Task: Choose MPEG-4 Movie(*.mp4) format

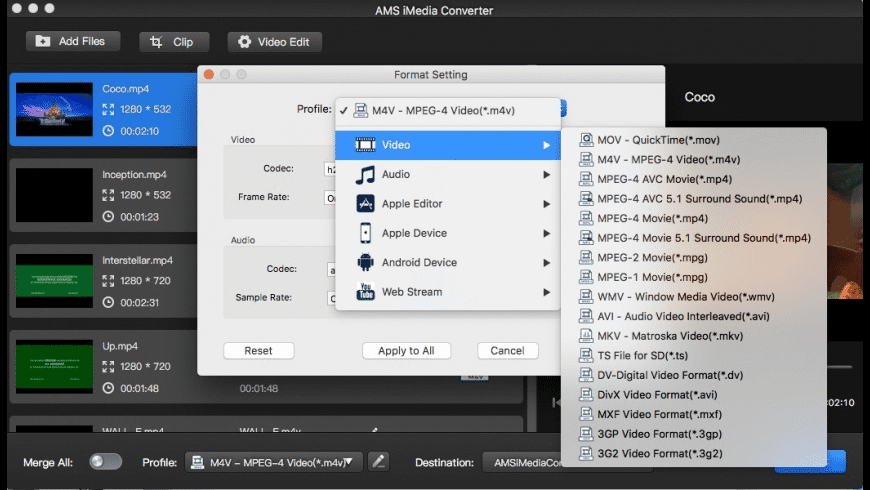Action: coord(694,218)
